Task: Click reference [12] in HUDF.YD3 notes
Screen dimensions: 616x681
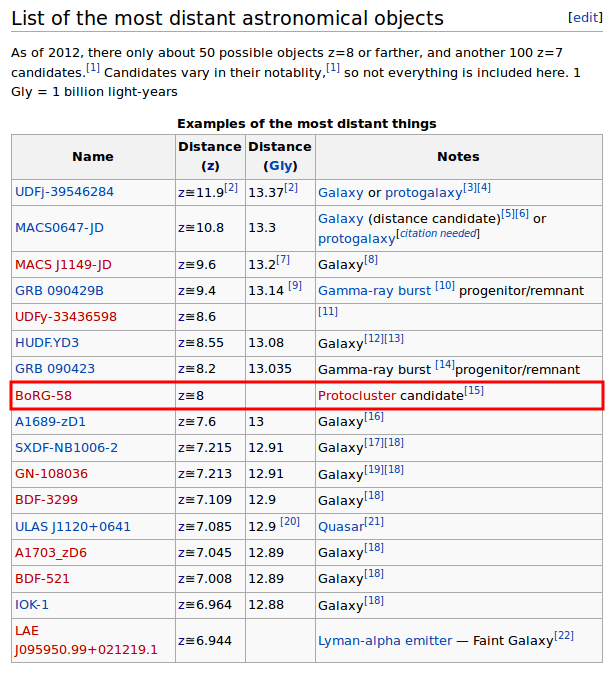Action: (x=374, y=339)
